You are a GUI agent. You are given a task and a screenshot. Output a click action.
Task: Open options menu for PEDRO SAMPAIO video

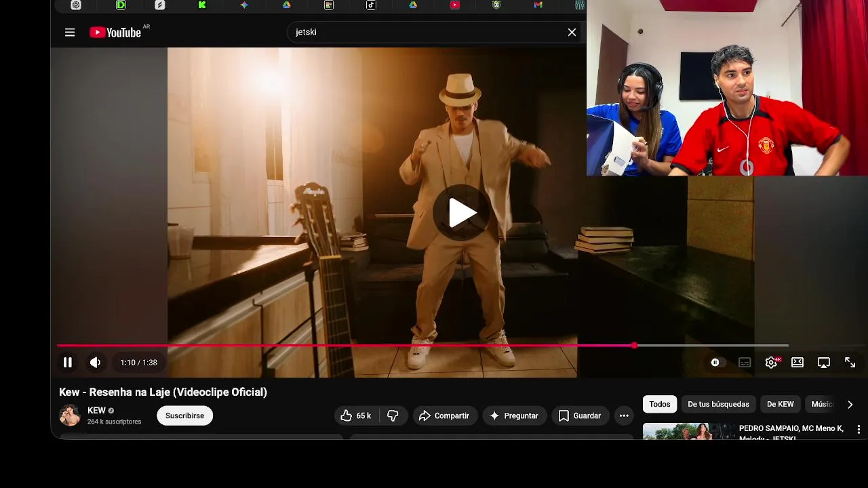point(859,430)
